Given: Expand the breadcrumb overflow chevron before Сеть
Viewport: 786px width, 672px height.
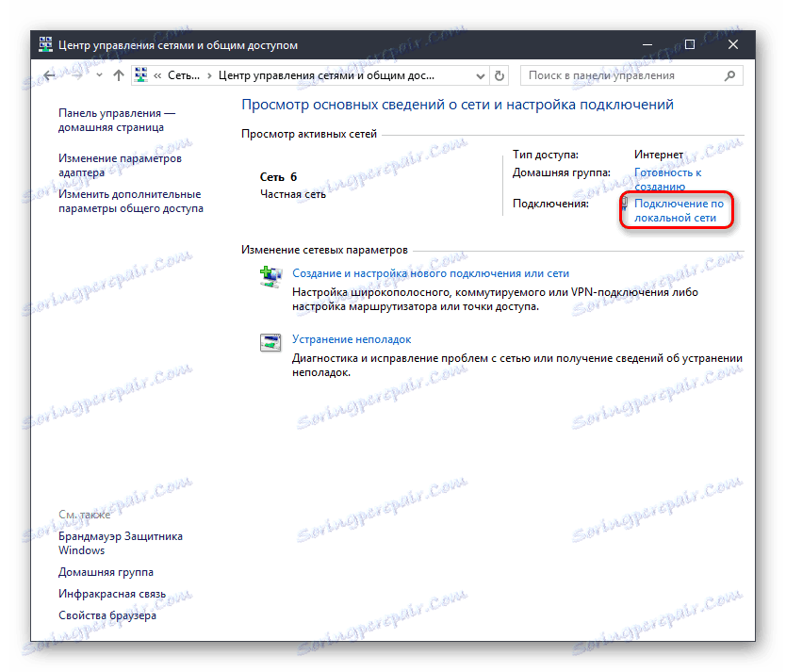Looking at the screenshot, I should [159, 74].
